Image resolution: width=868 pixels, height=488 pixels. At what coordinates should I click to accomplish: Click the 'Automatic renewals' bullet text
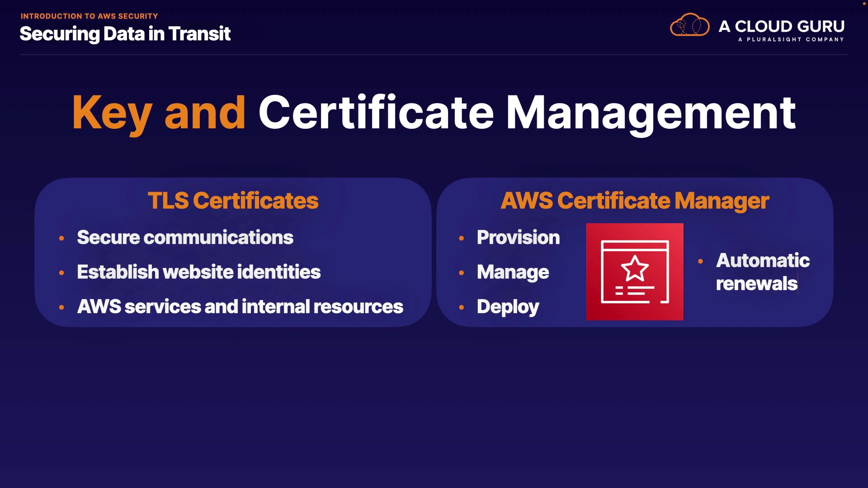click(762, 272)
